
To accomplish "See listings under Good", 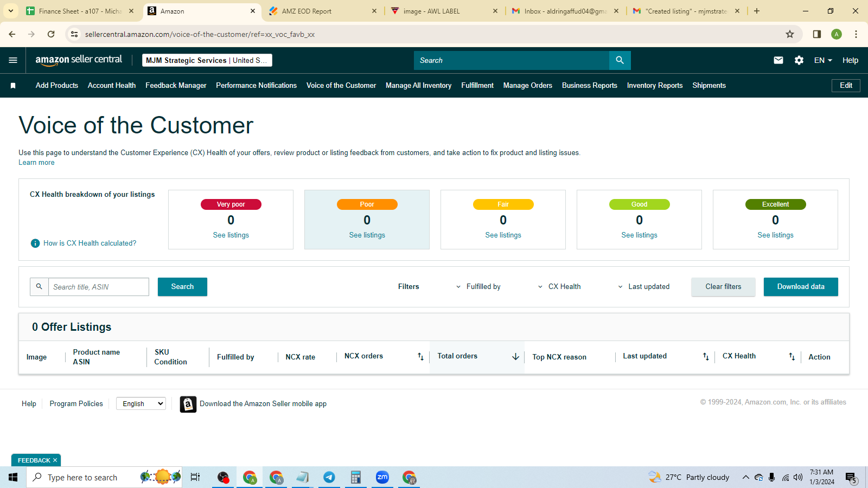I will pyautogui.click(x=640, y=235).
